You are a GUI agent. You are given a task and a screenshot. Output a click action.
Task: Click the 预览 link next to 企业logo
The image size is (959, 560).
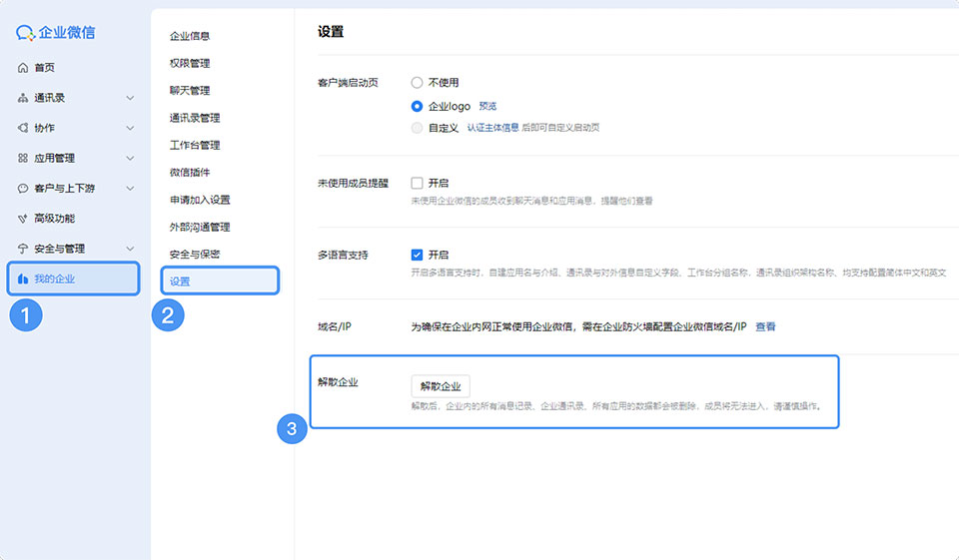coord(487,106)
